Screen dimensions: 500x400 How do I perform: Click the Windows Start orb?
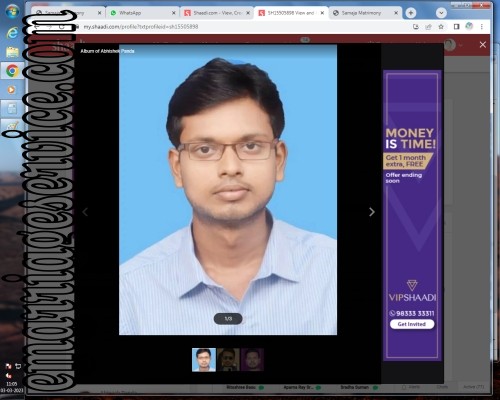12,11
